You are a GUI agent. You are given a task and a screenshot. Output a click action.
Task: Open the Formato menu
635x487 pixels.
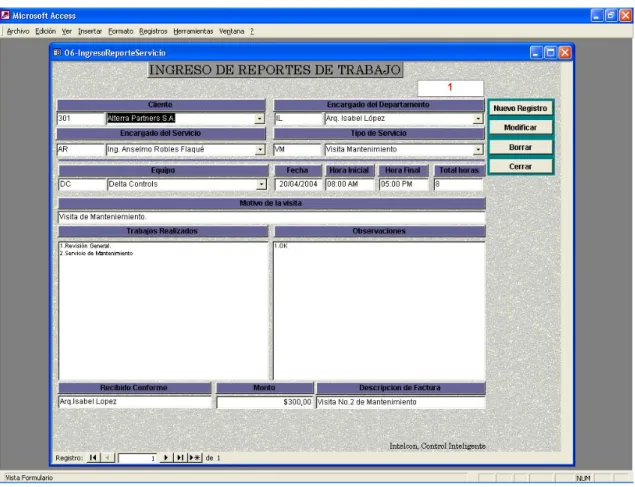121,31
